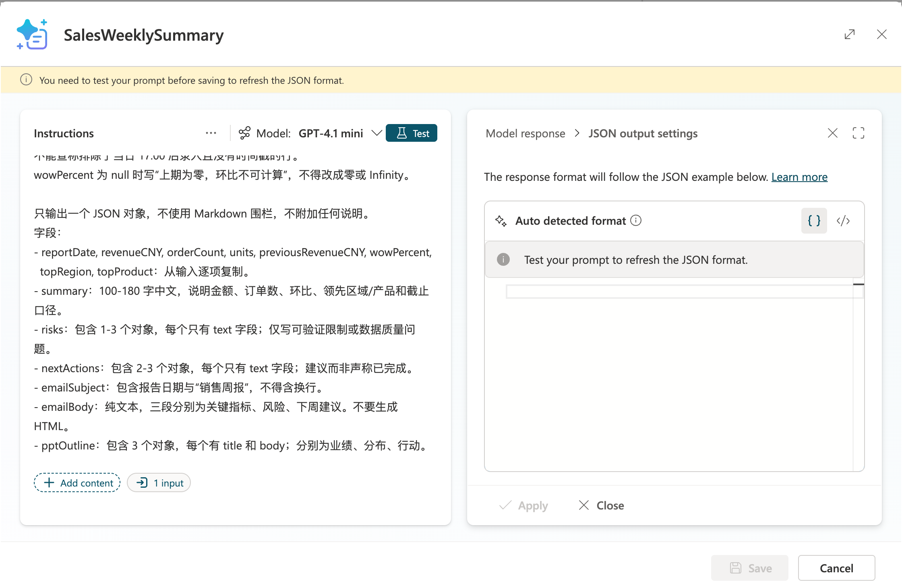
Task: Go back to Model response breadcrumb
Action: 525,133
